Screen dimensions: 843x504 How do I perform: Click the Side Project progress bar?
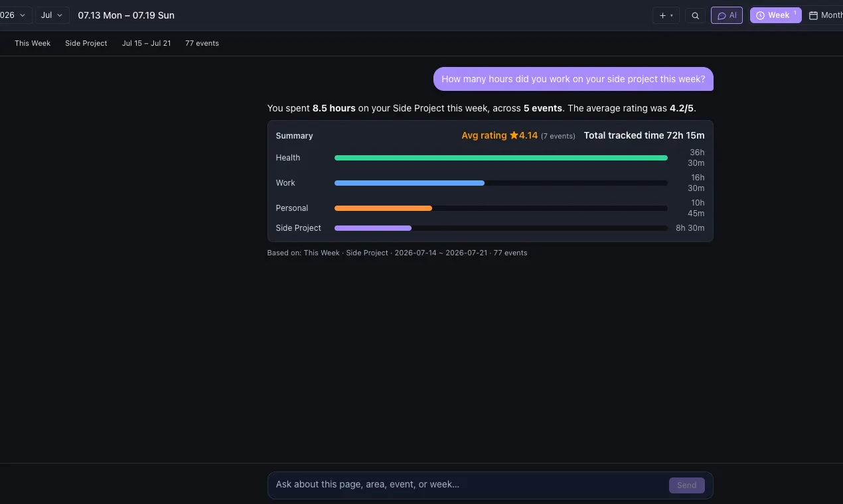[501, 228]
